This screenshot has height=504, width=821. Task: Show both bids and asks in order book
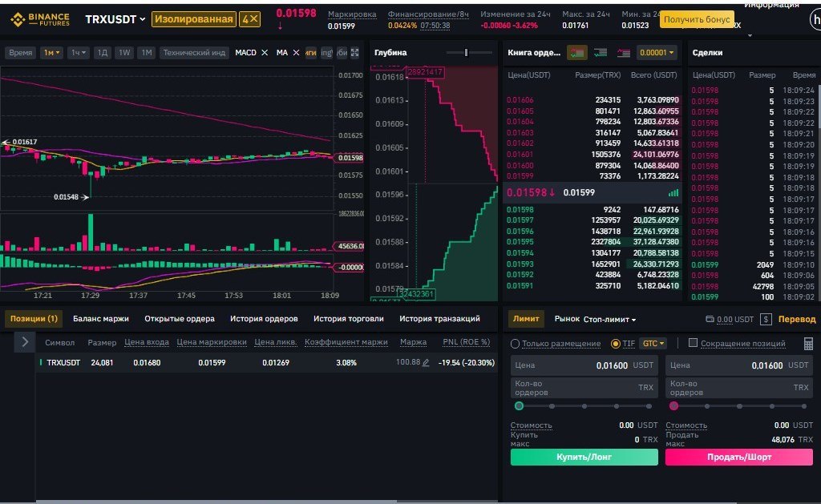tap(577, 52)
